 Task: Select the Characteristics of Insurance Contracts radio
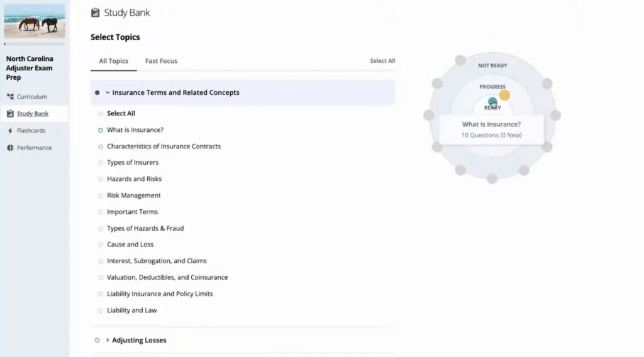(101, 146)
